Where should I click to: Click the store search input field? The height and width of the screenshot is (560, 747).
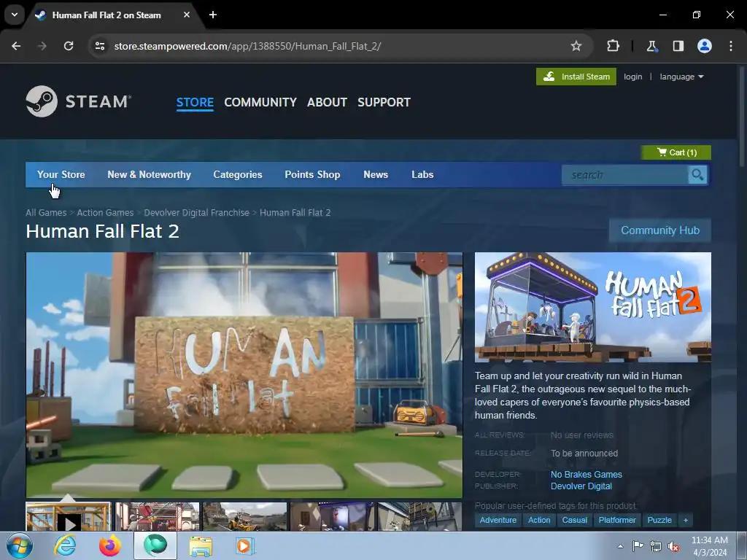tap(625, 175)
